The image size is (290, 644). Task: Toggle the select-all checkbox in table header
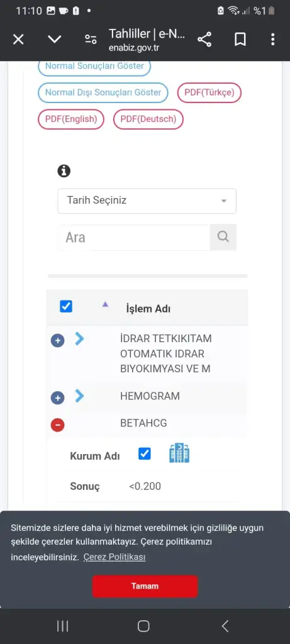coord(66,306)
